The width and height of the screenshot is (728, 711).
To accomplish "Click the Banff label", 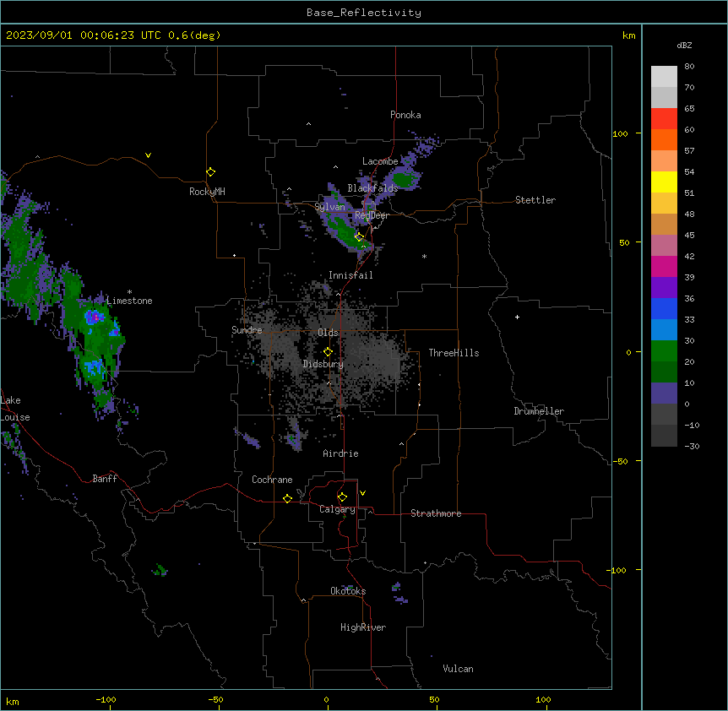I will [x=105, y=479].
